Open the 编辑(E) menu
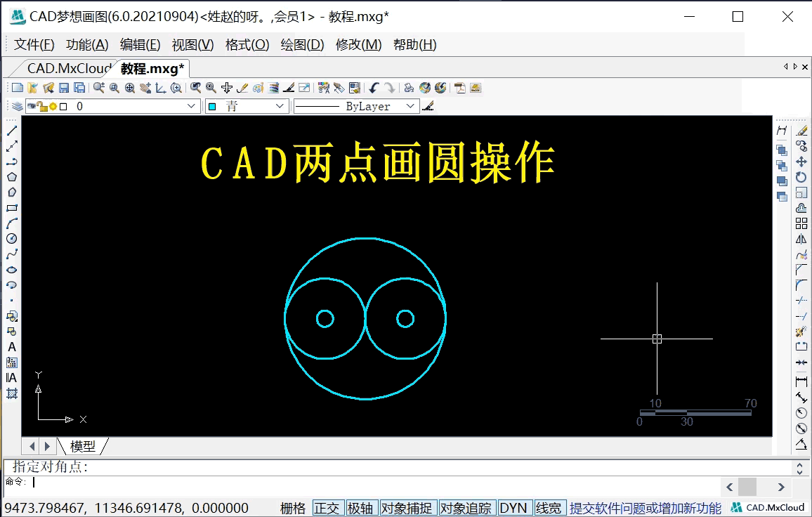 pyautogui.click(x=140, y=45)
